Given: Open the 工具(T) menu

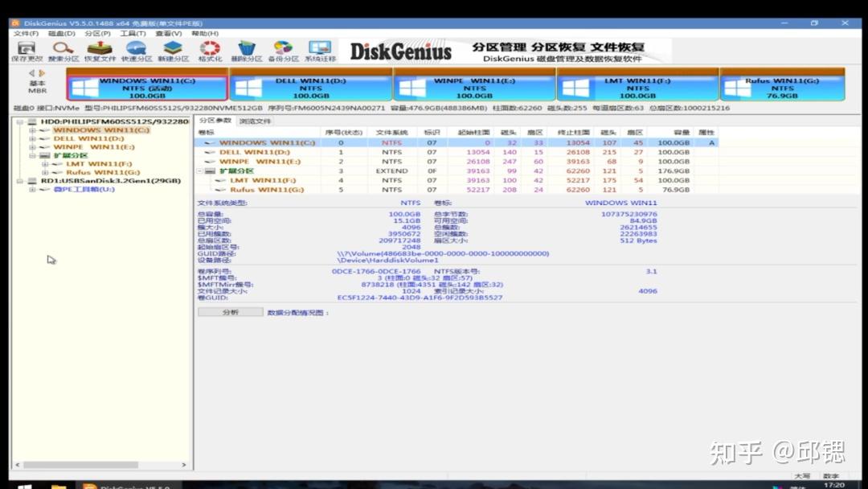Looking at the screenshot, I should click(x=133, y=33).
